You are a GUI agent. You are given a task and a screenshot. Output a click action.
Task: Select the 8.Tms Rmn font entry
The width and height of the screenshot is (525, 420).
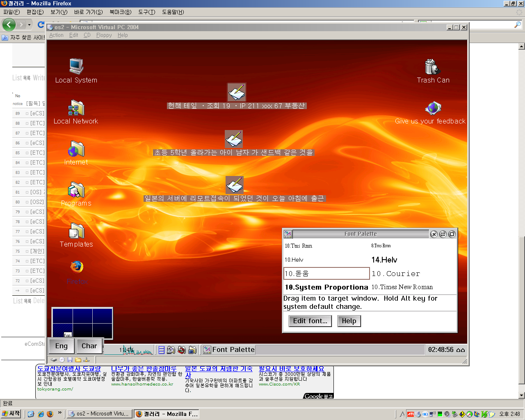[x=381, y=246]
